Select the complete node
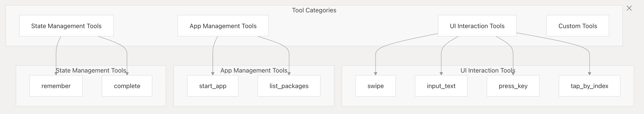The width and height of the screenshot is (644, 114). point(127,86)
